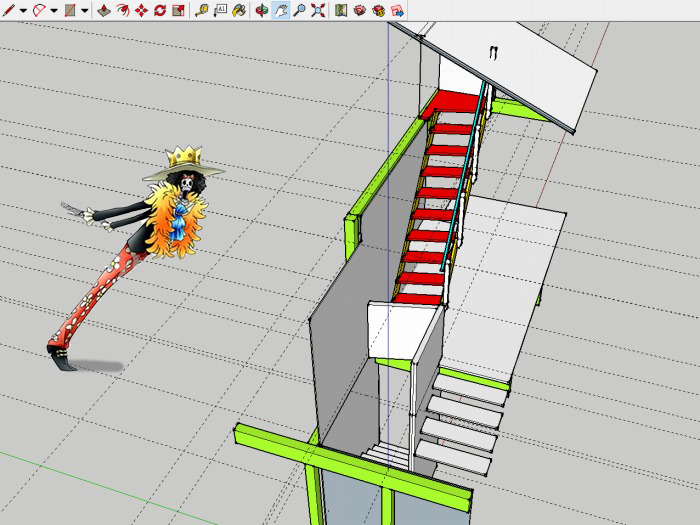Select the Line pencil tool
The image size is (700, 525).
(x=8, y=10)
